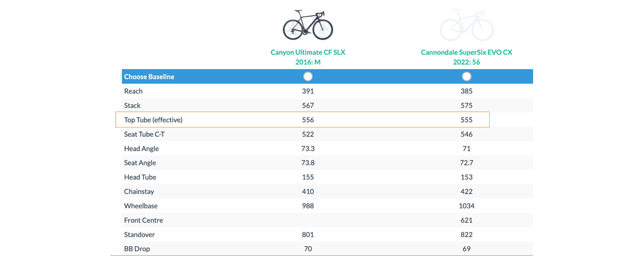Click the Cannondale reach value 385
This screenshot has width=644, height=256.
pyautogui.click(x=466, y=91)
